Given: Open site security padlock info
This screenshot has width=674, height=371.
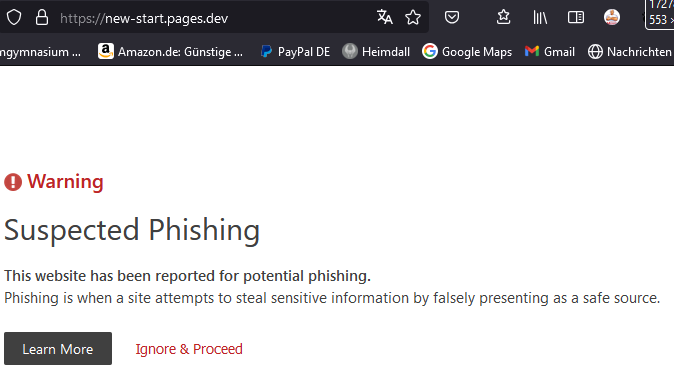Looking at the screenshot, I should click(x=42, y=18).
